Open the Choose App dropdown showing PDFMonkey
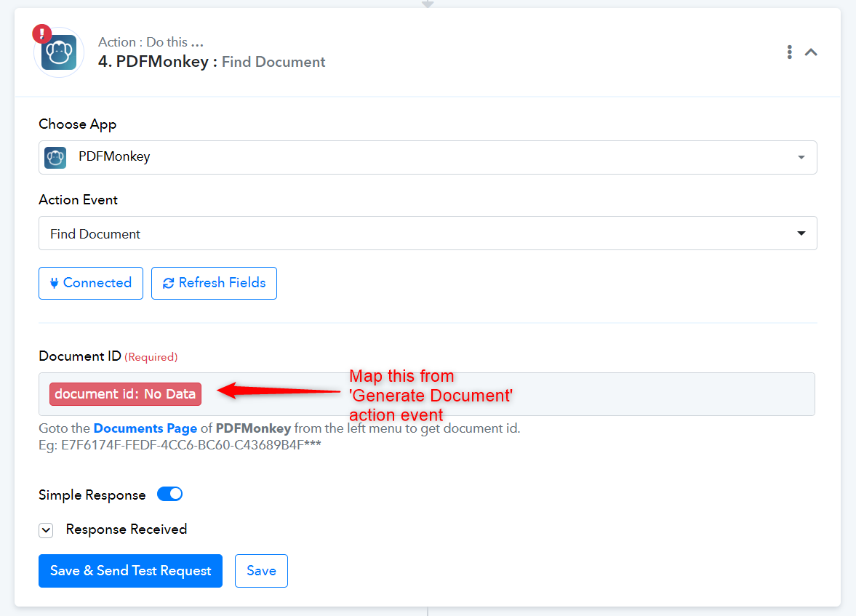Image resolution: width=856 pixels, height=616 pixels. pyautogui.click(x=428, y=157)
